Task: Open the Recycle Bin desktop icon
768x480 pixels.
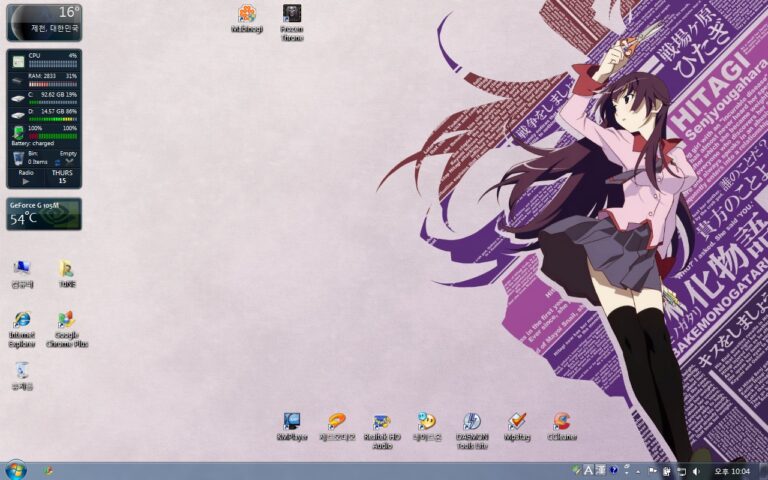Action: (22, 376)
